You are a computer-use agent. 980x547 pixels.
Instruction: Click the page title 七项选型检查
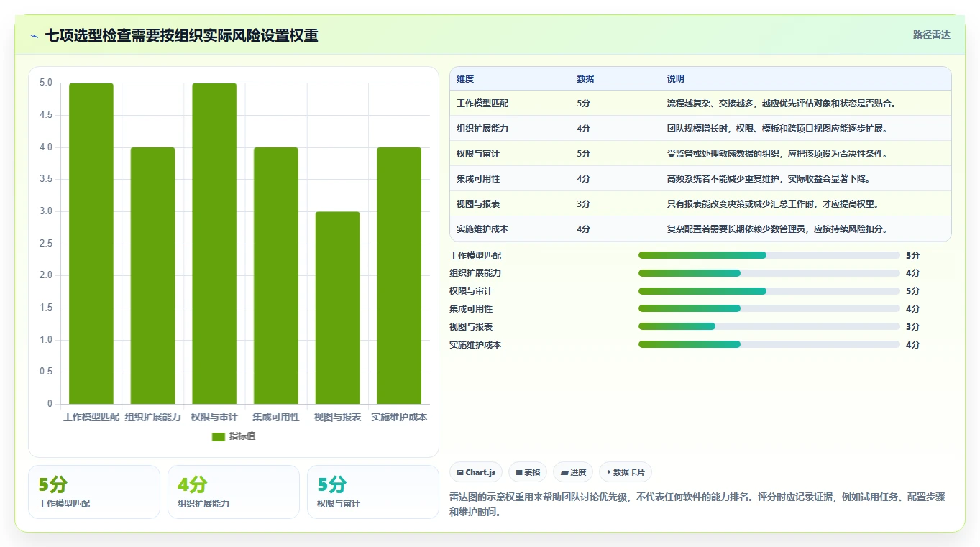click(182, 35)
